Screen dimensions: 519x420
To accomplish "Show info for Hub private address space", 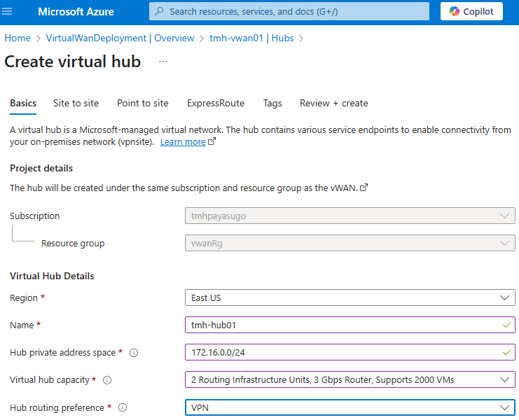I will pyautogui.click(x=134, y=353).
